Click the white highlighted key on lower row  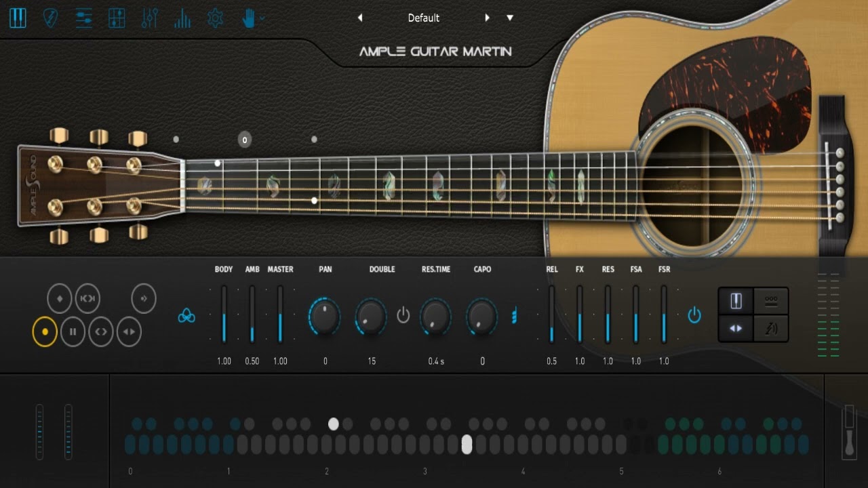coord(467,445)
